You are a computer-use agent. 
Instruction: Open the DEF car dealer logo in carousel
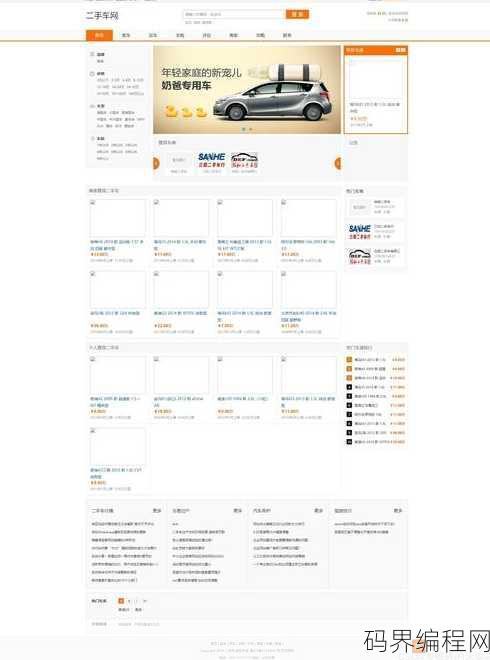(245, 160)
